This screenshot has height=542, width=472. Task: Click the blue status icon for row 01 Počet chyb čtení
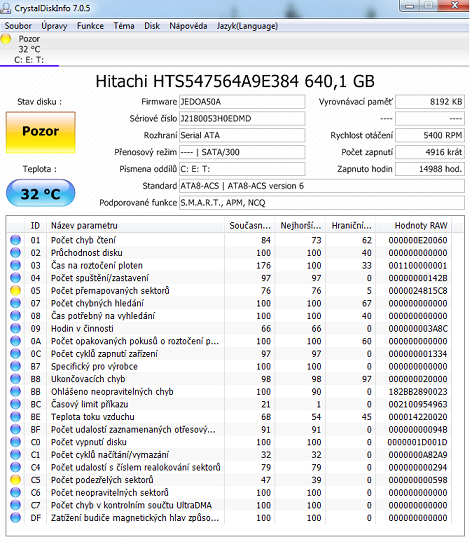coord(15,240)
